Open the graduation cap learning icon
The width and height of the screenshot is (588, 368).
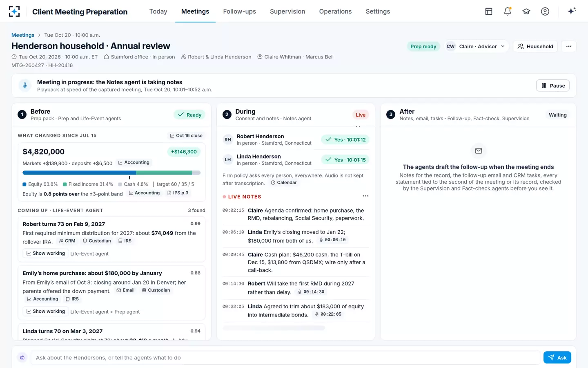526,11
